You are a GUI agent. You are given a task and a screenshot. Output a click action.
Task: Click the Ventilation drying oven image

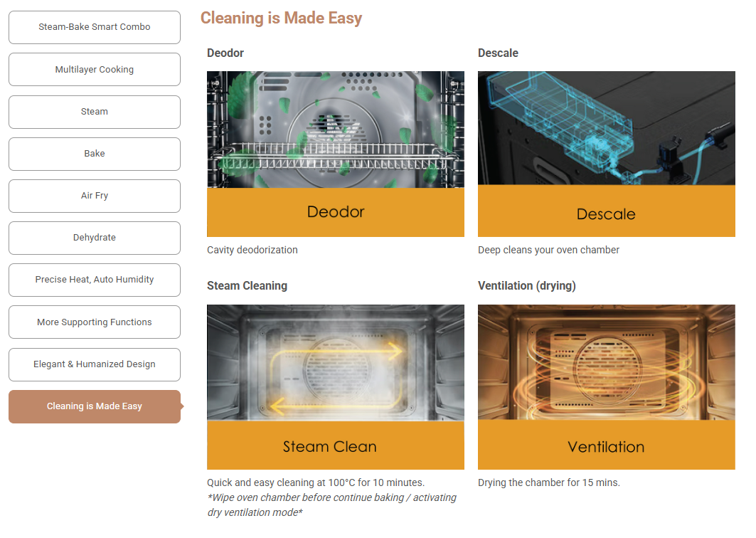[x=606, y=386]
